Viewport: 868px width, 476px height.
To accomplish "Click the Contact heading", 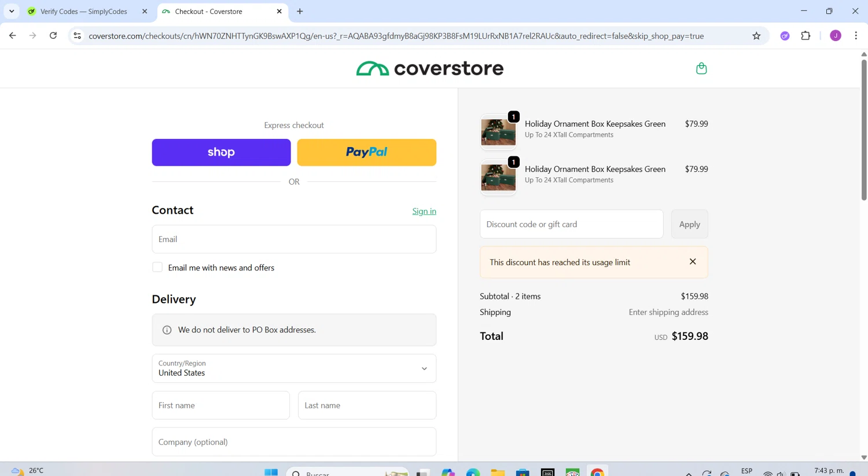I will [x=172, y=210].
